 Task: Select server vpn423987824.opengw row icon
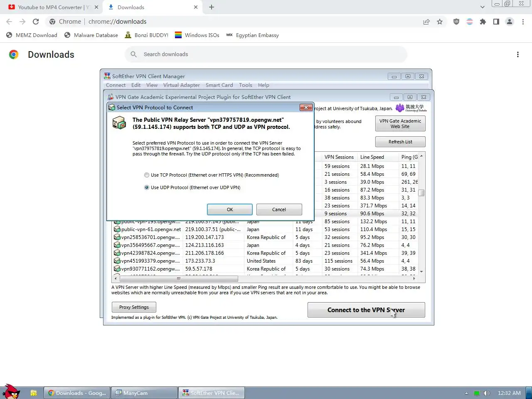[x=117, y=253]
